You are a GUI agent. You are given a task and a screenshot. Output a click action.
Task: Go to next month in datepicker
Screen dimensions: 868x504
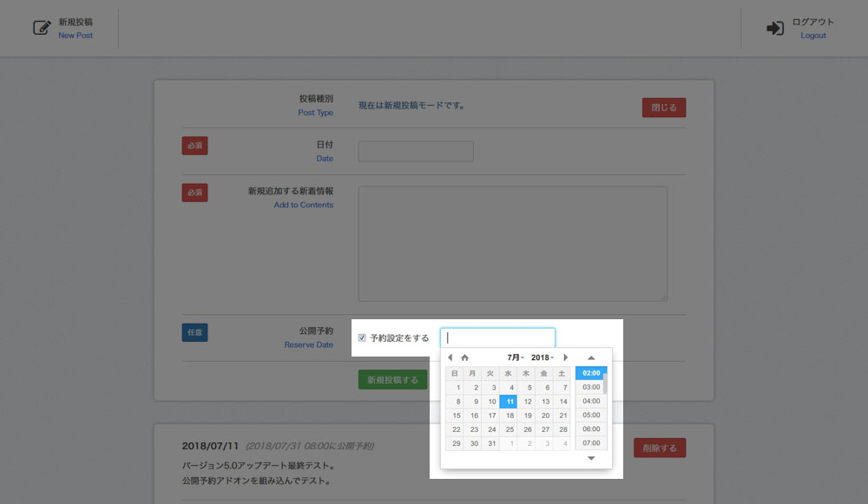565,357
